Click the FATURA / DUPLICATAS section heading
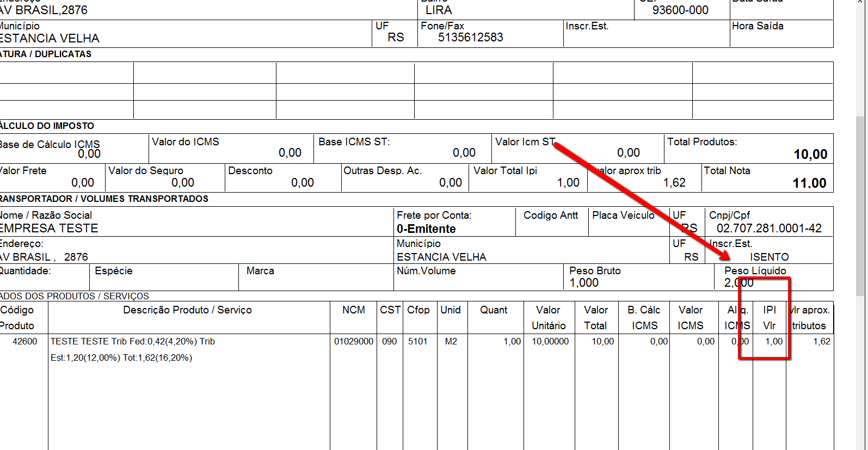This screenshot has height=450, width=868. point(46,54)
